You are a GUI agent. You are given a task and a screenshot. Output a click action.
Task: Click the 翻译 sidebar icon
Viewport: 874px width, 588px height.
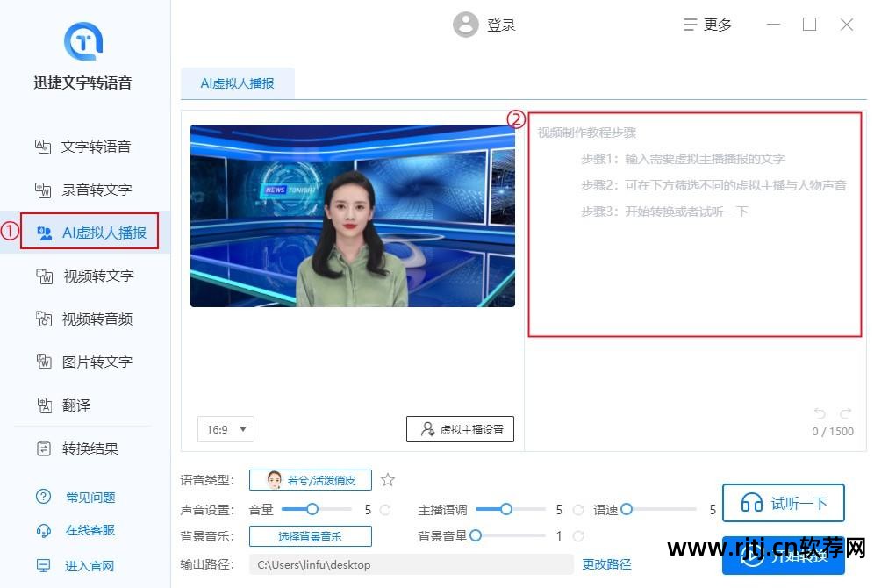click(x=44, y=405)
